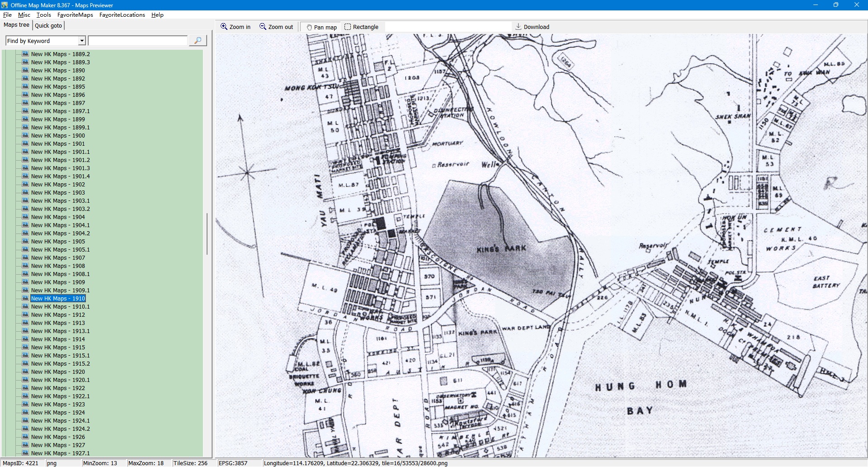Activate the Rectangle selection tool
The height and width of the screenshot is (467, 868).
[348, 27]
